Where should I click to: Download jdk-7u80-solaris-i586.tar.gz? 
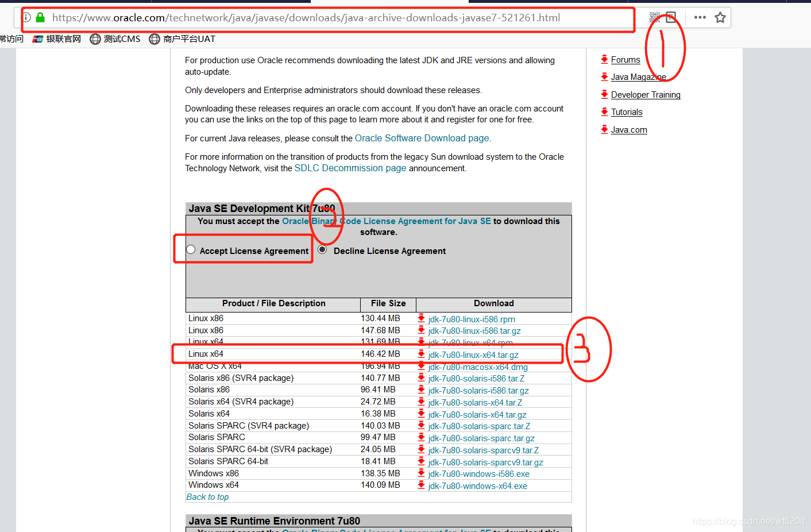[x=478, y=391]
